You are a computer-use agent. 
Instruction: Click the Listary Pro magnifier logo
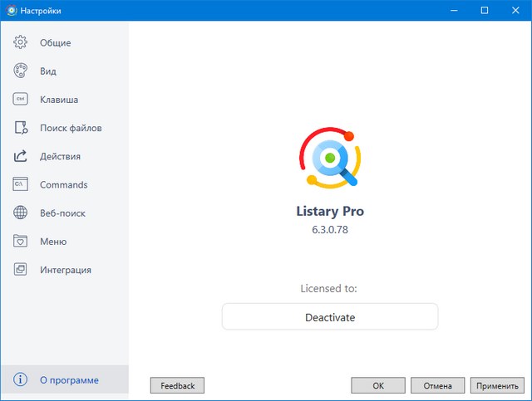[330, 156]
